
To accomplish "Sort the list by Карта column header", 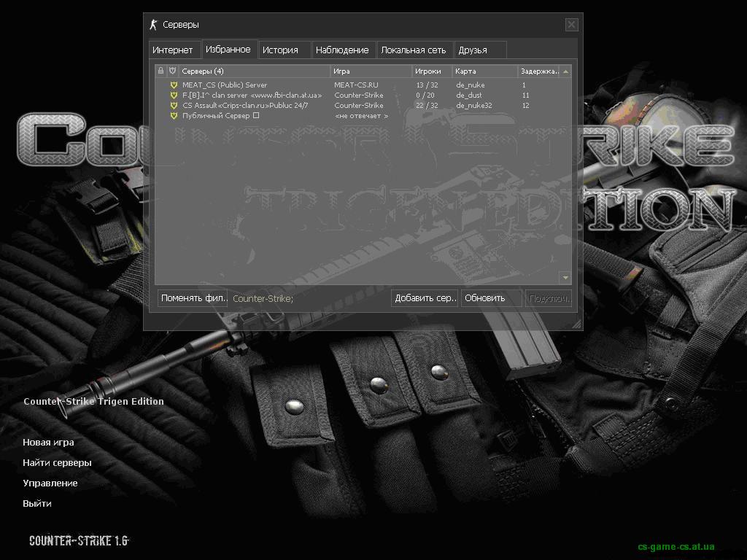I will (x=484, y=71).
